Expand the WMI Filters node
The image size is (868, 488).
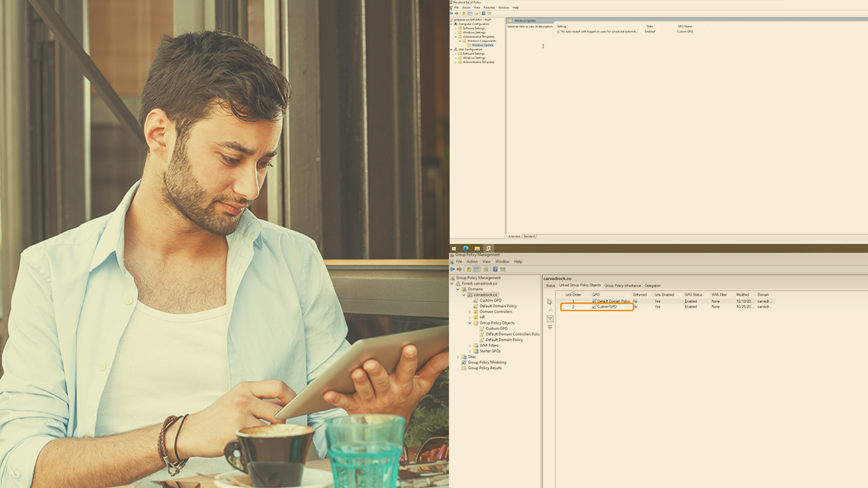(469, 346)
